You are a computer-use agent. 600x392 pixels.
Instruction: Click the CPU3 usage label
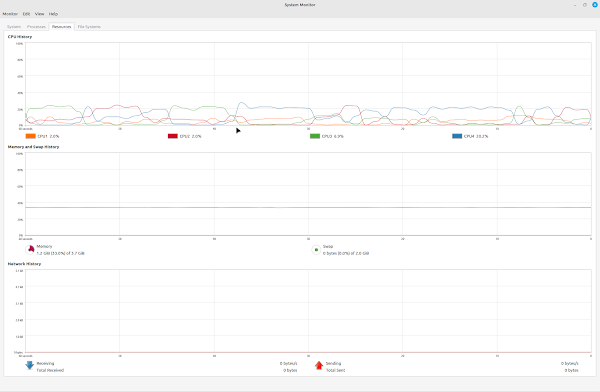pyautogui.click(x=333, y=136)
